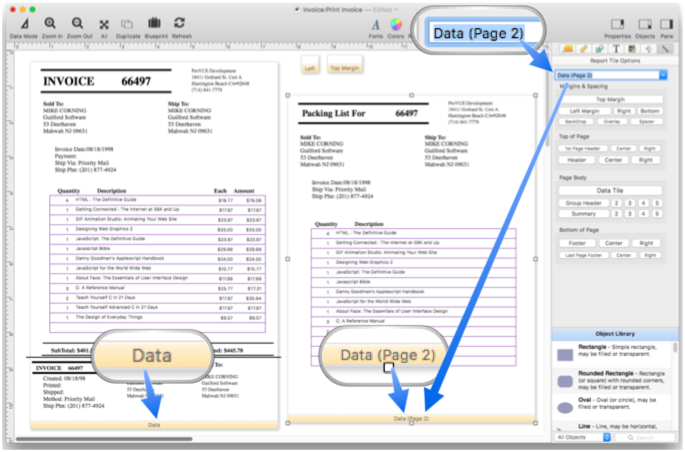Click the Left tile tab on the canvas
This screenshot has width=685, height=452.
coord(310,66)
